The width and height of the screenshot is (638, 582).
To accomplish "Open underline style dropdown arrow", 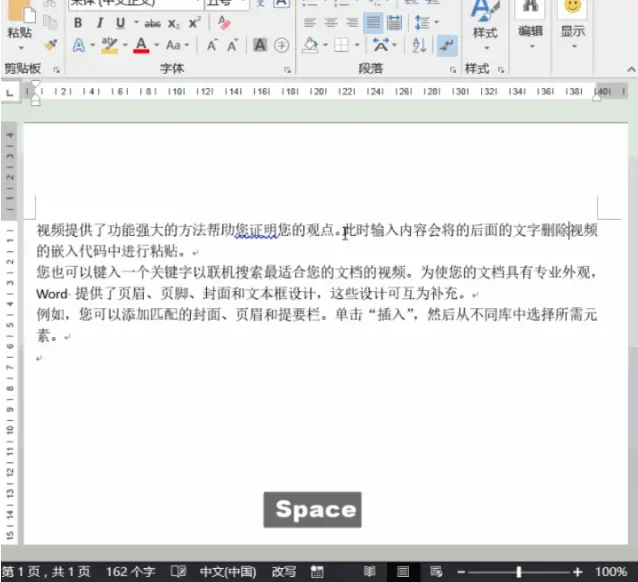I will (x=136, y=22).
